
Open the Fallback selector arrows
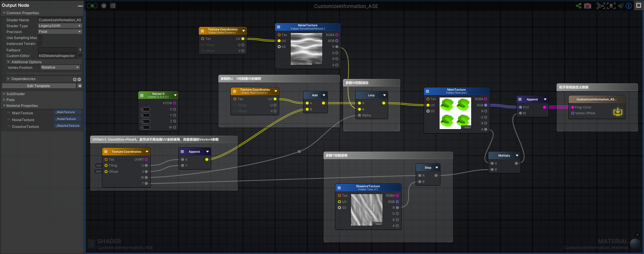click(80, 50)
